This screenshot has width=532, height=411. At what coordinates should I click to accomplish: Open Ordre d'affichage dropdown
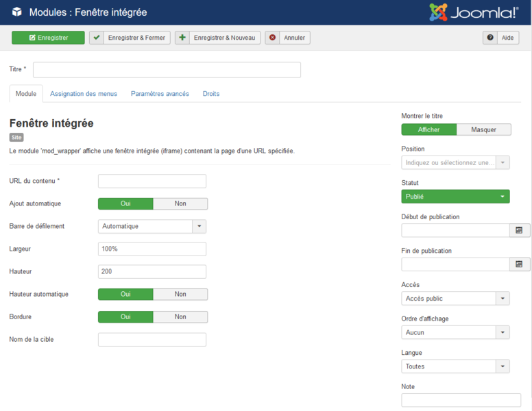(455, 332)
